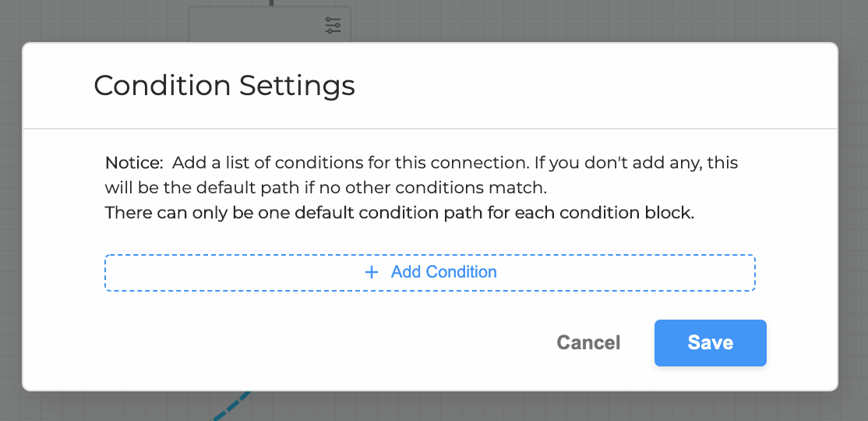Screen dimensions: 868x421
Task: Click the plus icon beside Add Condition
Action: tap(372, 272)
